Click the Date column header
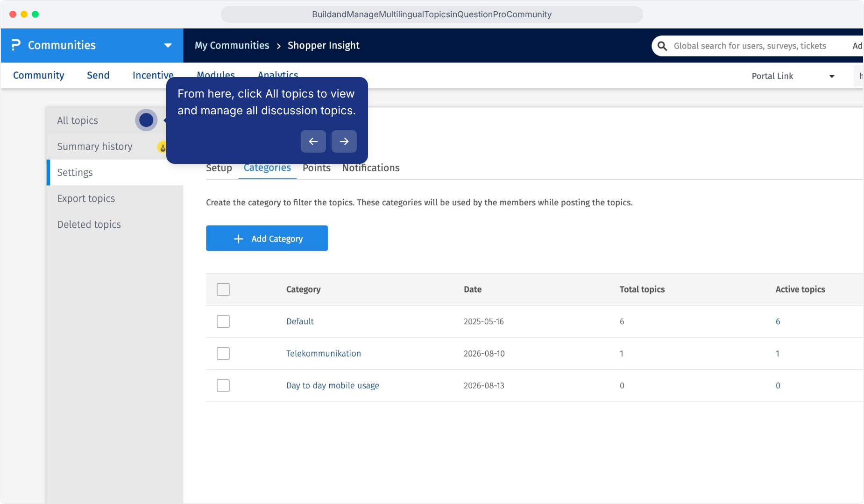This screenshot has width=864, height=504. click(473, 289)
